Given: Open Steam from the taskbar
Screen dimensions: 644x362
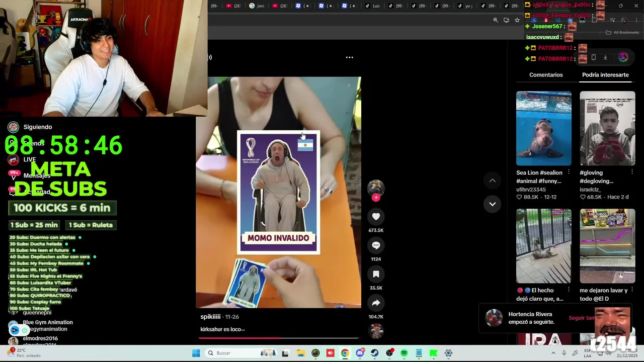Looking at the screenshot, I should tap(374, 353).
